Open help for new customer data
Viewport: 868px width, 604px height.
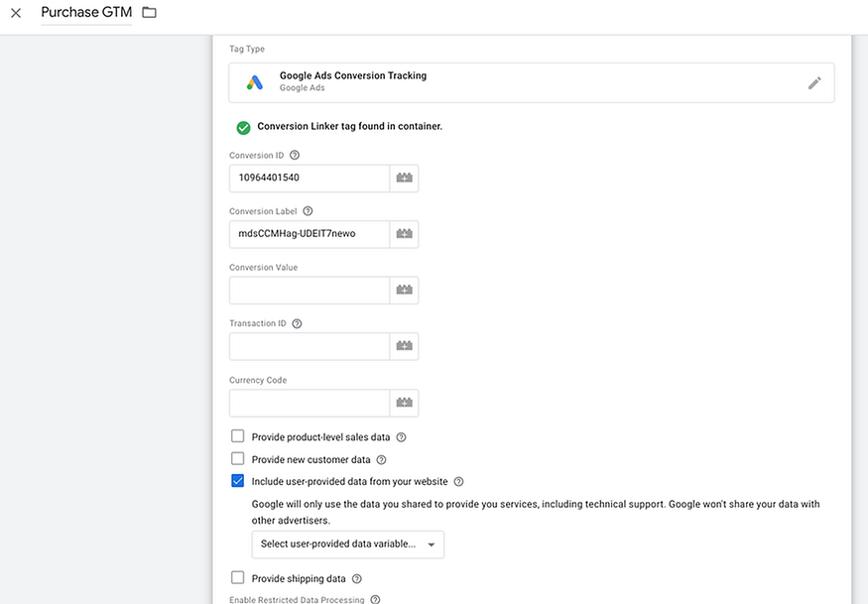381,459
